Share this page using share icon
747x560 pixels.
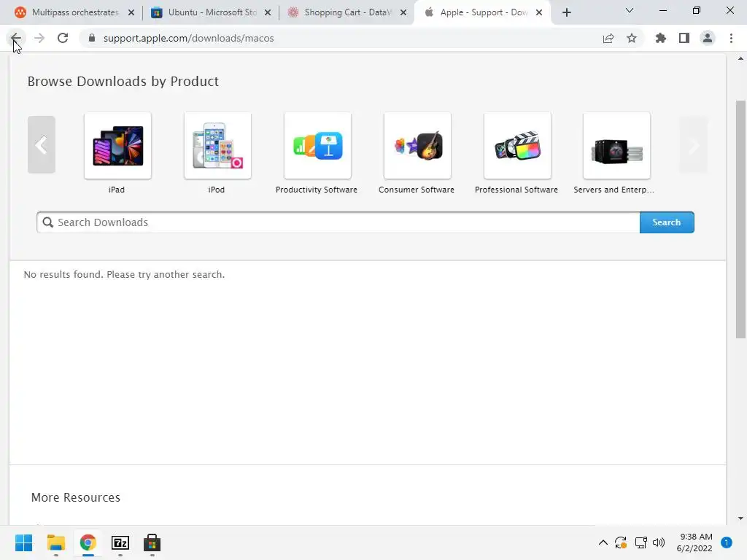pyautogui.click(x=608, y=38)
